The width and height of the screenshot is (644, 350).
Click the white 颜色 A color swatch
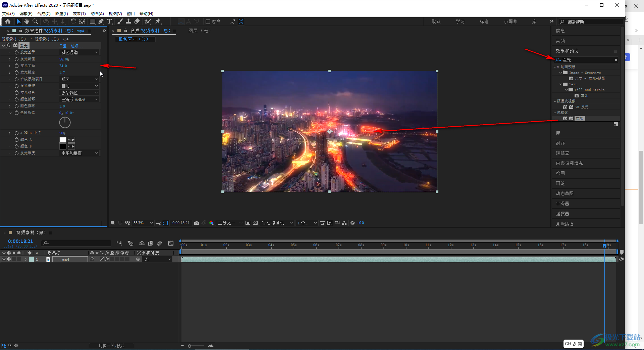[63, 140]
